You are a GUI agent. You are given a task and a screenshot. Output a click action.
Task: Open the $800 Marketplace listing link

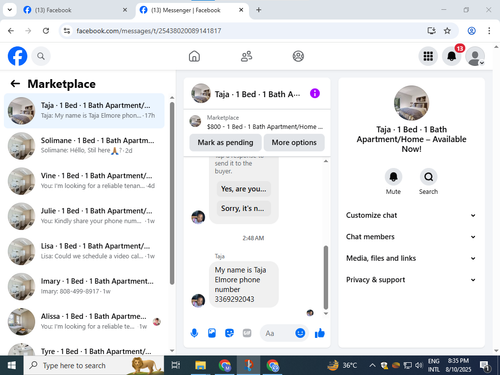click(257, 122)
